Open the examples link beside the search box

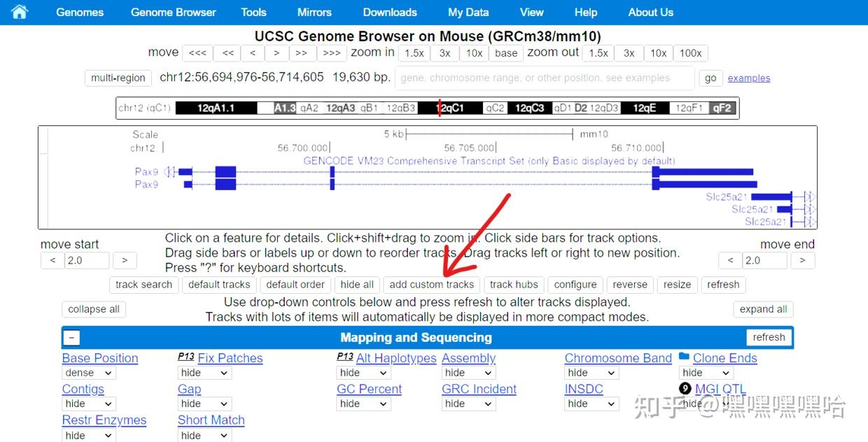[748, 78]
